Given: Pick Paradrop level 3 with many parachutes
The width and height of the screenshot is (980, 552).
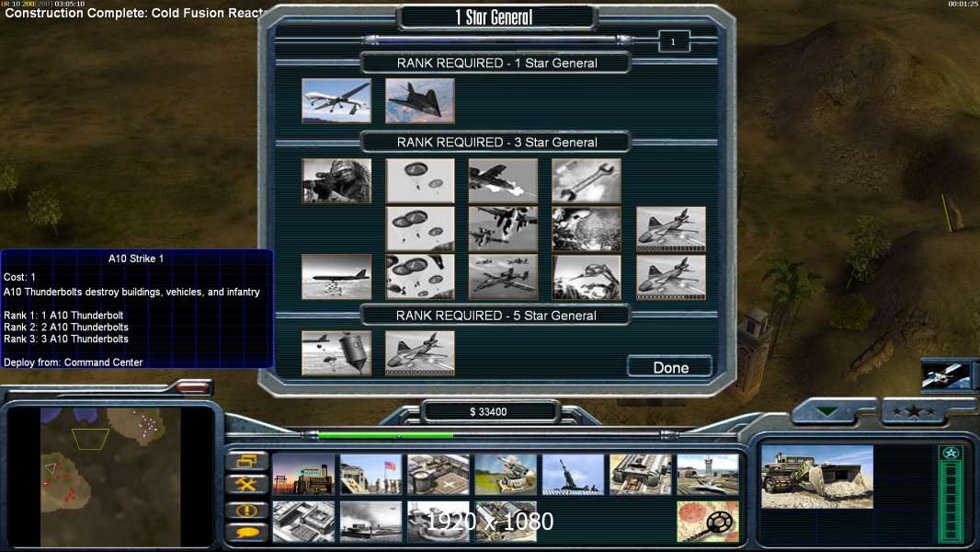Looking at the screenshot, I should (x=420, y=277).
